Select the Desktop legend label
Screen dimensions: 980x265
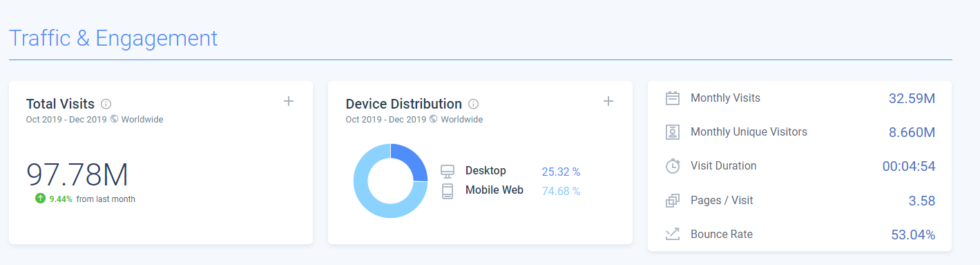point(486,170)
